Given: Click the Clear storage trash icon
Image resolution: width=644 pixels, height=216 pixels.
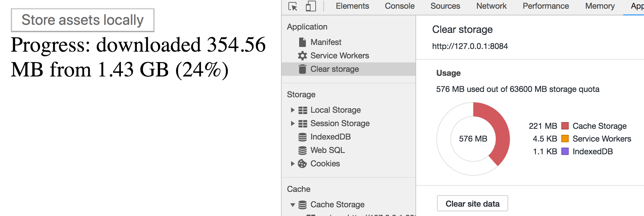Looking at the screenshot, I should [x=303, y=69].
